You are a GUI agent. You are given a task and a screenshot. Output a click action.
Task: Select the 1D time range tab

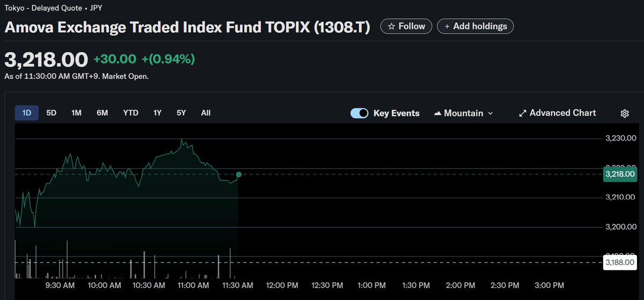click(x=27, y=113)
